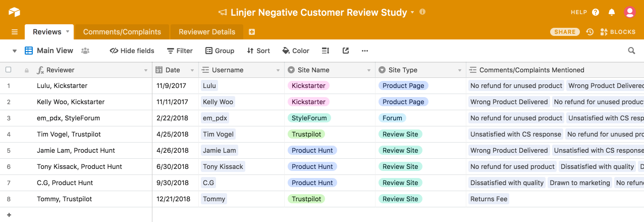Select the 'Returns Fee' complaint chip

[489, 199]
